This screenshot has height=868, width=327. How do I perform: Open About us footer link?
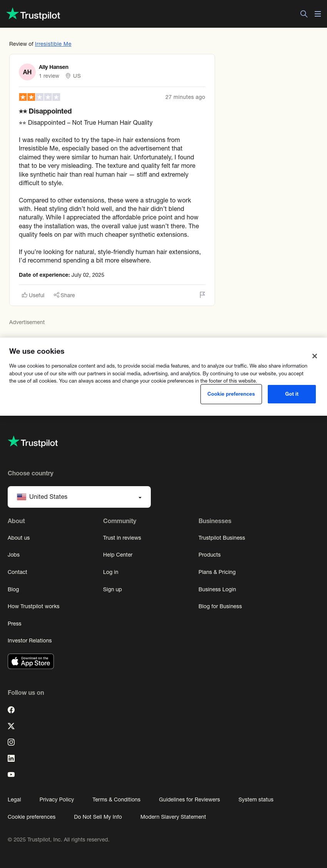point(18,538)
